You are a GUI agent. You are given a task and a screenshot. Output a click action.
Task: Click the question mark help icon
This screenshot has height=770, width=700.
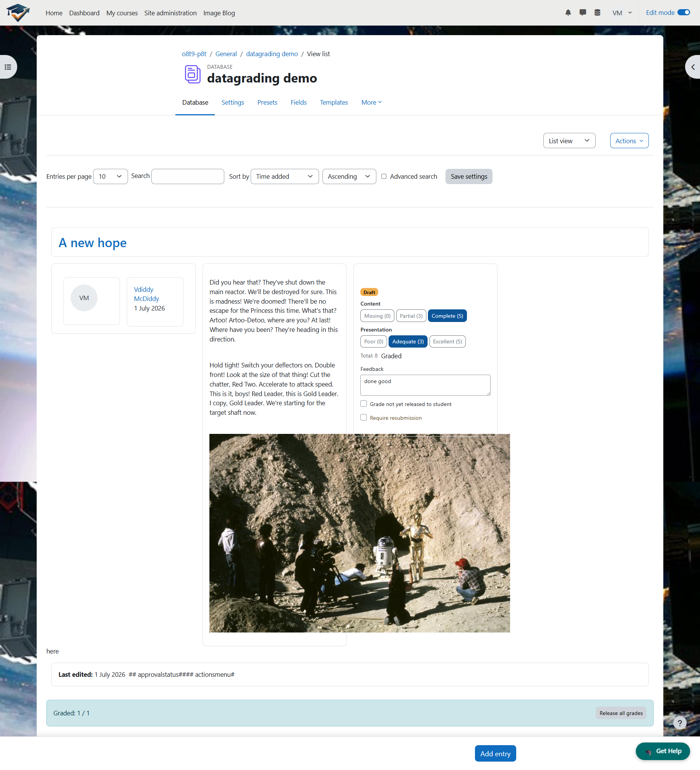(680, 723)
